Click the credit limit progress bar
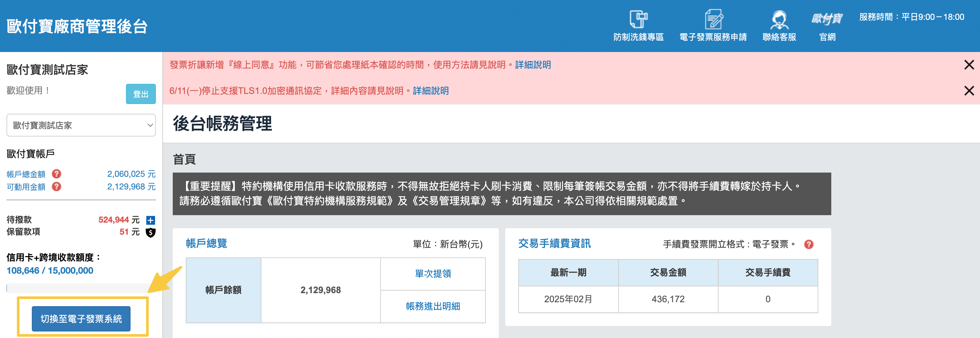 pos(81,288)
